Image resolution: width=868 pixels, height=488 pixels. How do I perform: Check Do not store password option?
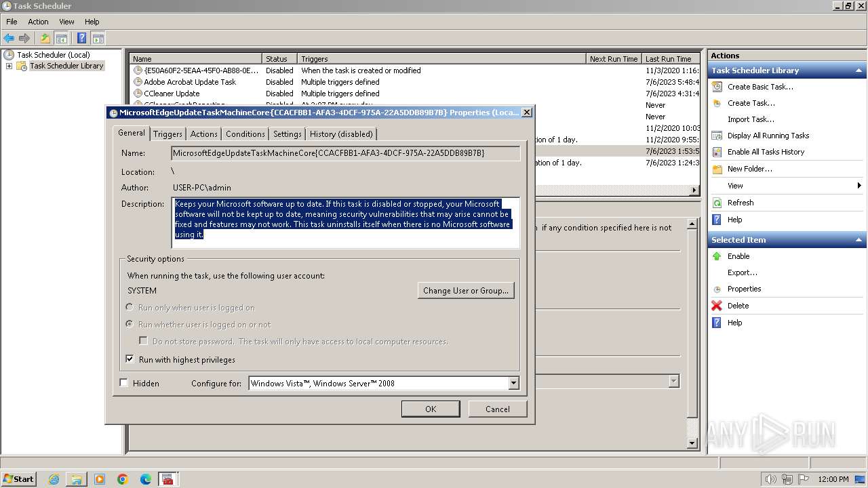(x=143, y=341)
